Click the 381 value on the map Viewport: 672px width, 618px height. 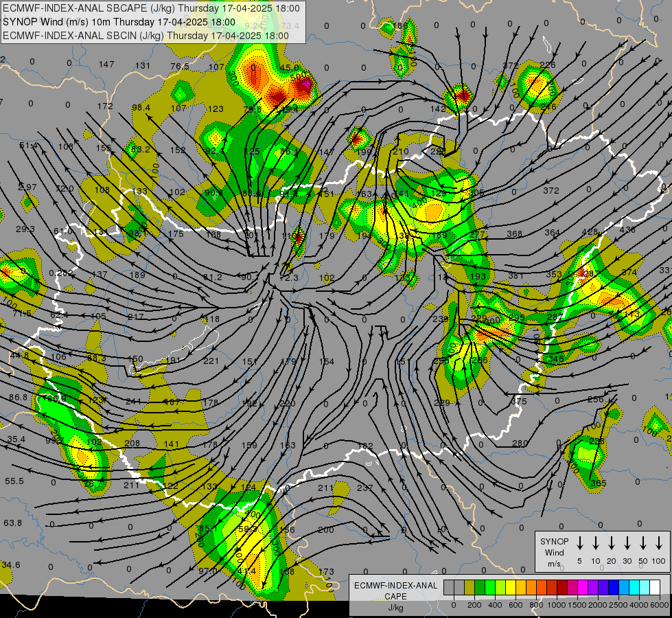tap(515, 275)
